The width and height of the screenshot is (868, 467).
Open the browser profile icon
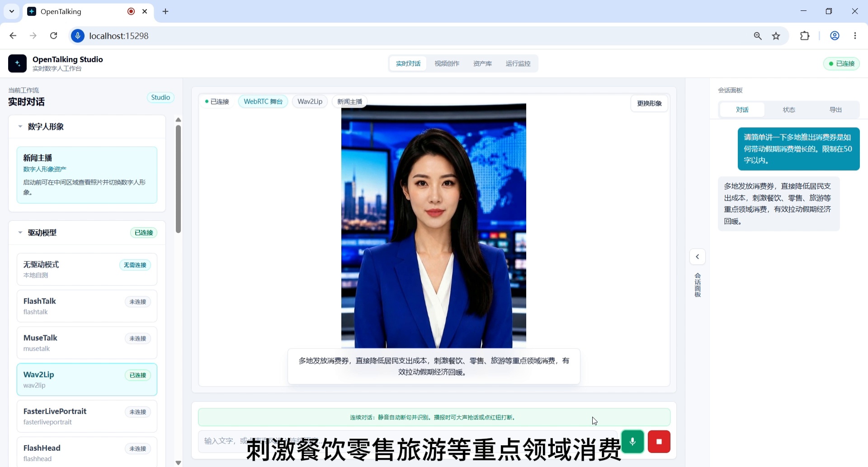[x=835, y=36]
